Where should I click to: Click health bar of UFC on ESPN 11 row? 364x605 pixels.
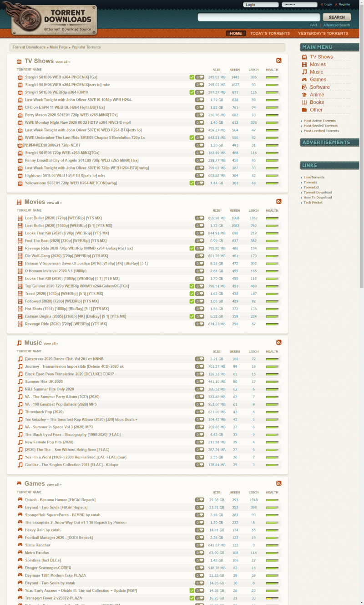pyautogui.click(x=272, y=107)
